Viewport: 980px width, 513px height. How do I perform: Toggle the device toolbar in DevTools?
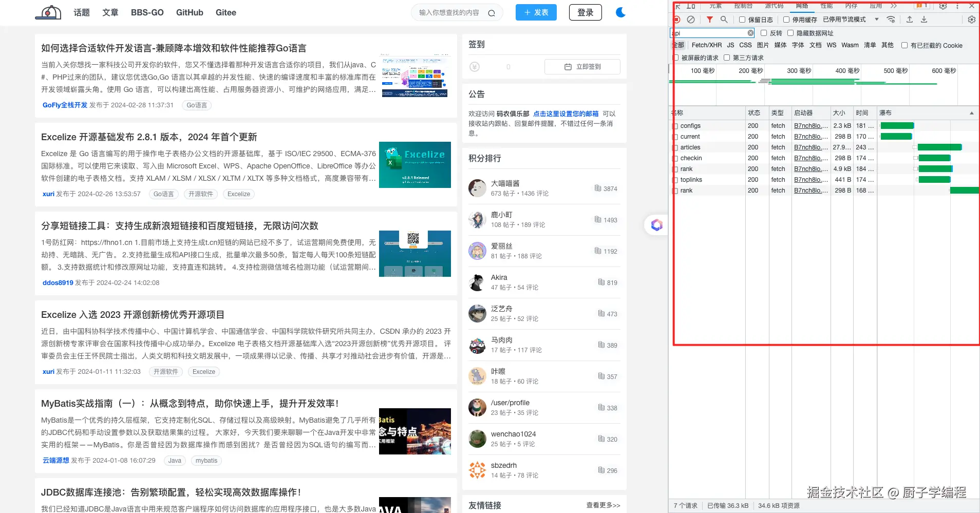[691, 6]
